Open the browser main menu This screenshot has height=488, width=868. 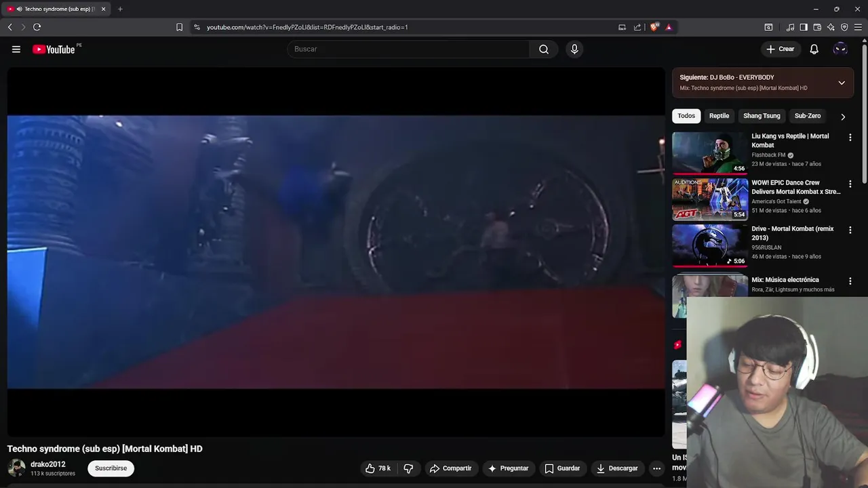pos(858,27)
